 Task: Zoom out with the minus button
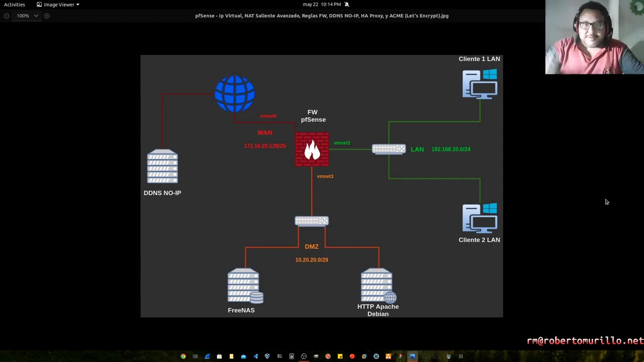click(7, 16)
